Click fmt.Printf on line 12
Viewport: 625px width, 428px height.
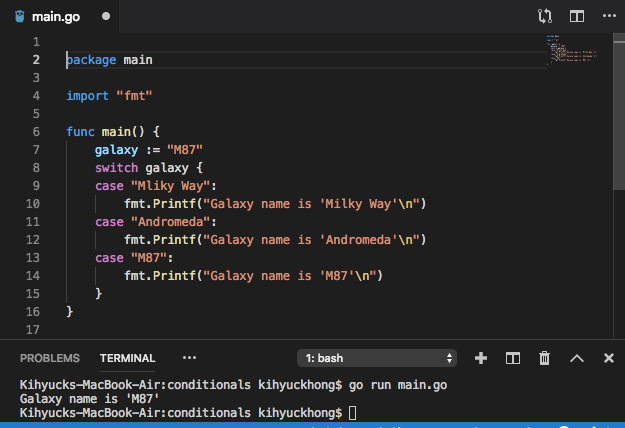[159, 240]
